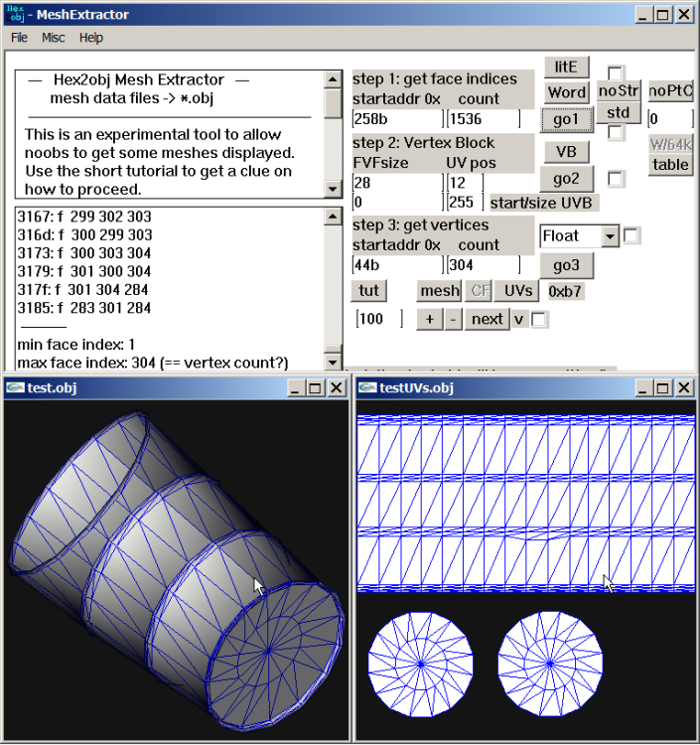The height and width of the screenshot is (745, 700).
Task: Click the field containing 100
Action: click(379, 319)
